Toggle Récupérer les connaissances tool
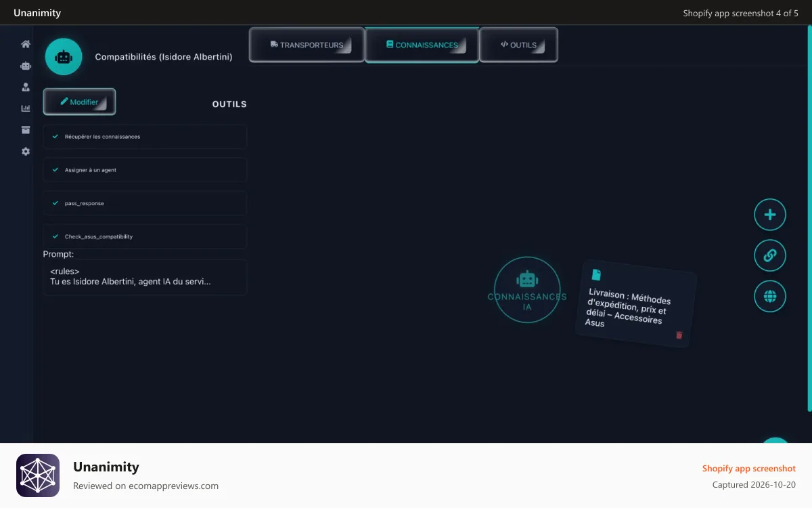This screenshot has height=508, width=812. click(145, 137)
